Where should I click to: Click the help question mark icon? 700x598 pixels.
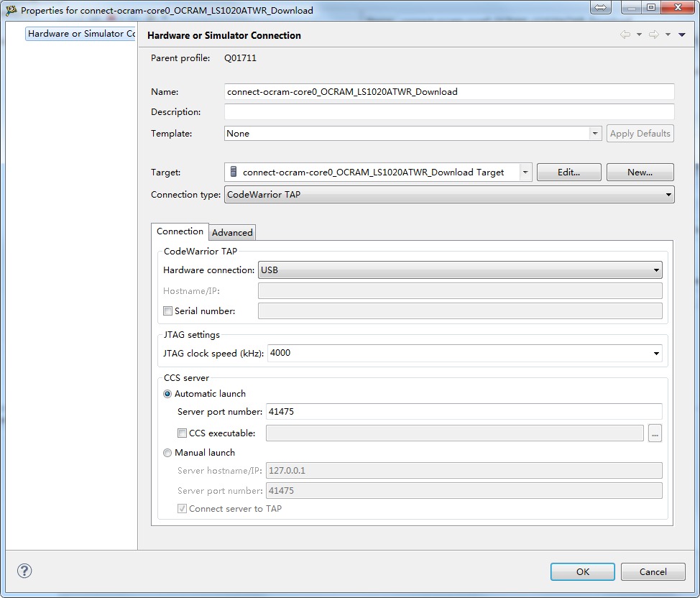coord(24,570)
